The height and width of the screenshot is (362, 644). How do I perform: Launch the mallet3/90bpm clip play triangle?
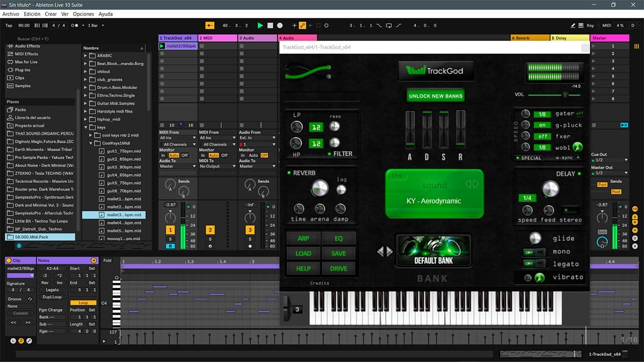coord(162,46)
